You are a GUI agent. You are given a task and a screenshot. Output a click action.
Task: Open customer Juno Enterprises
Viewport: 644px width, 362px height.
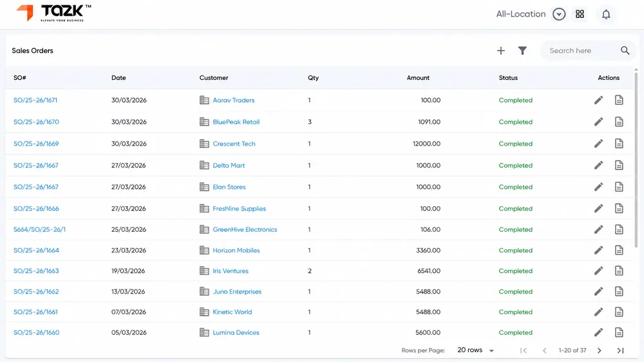(237, 291)
